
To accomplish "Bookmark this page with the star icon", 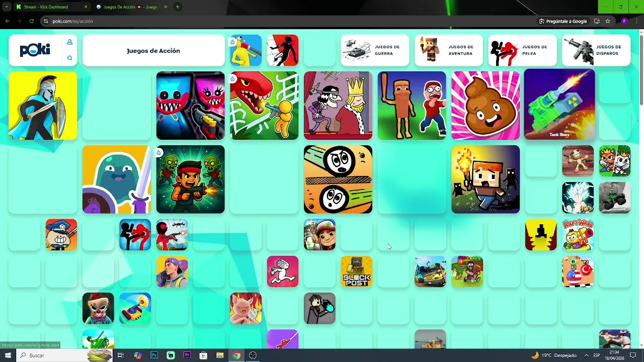I will [608, 21].
